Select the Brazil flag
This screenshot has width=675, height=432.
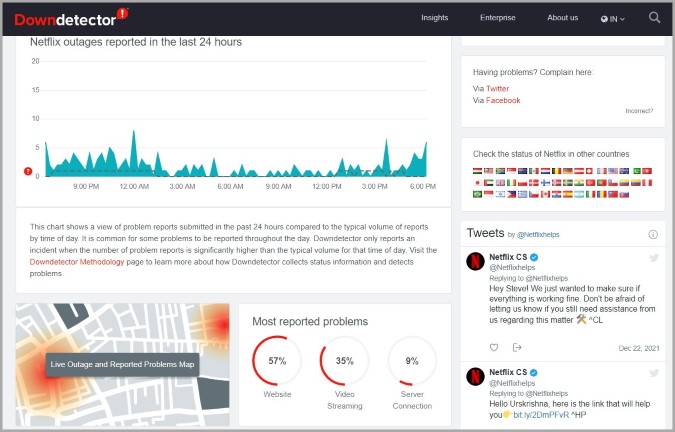pyautogui.click(x=477, y=194)
